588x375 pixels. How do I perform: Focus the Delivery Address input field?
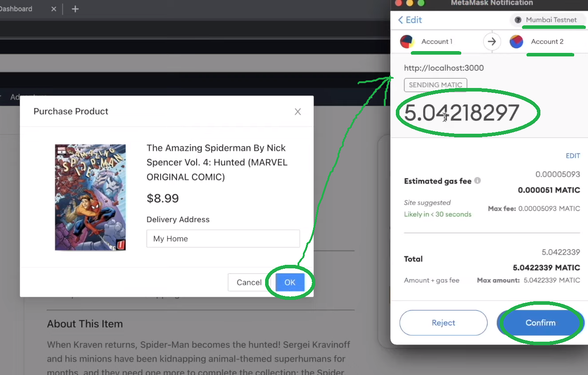223,239
